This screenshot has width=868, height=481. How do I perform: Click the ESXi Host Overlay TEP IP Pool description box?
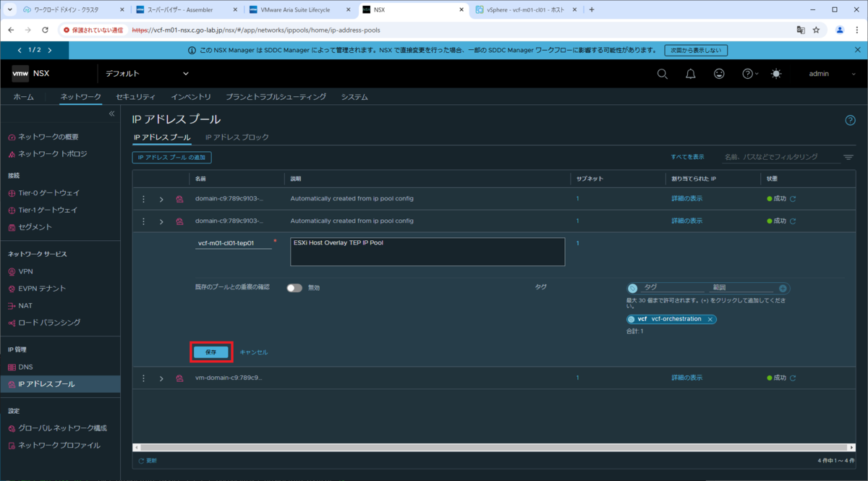coord(427,252)
